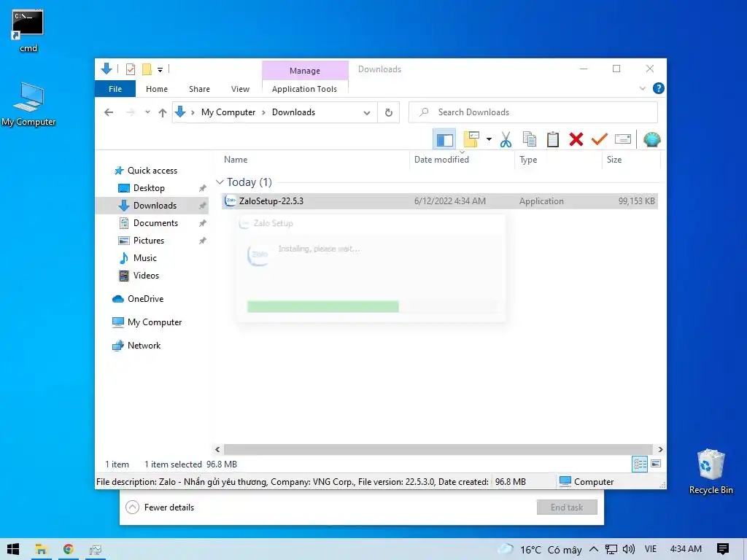This screenshot has width=747, height=560.
Task: Open the File menu
Action: (115, 89)
